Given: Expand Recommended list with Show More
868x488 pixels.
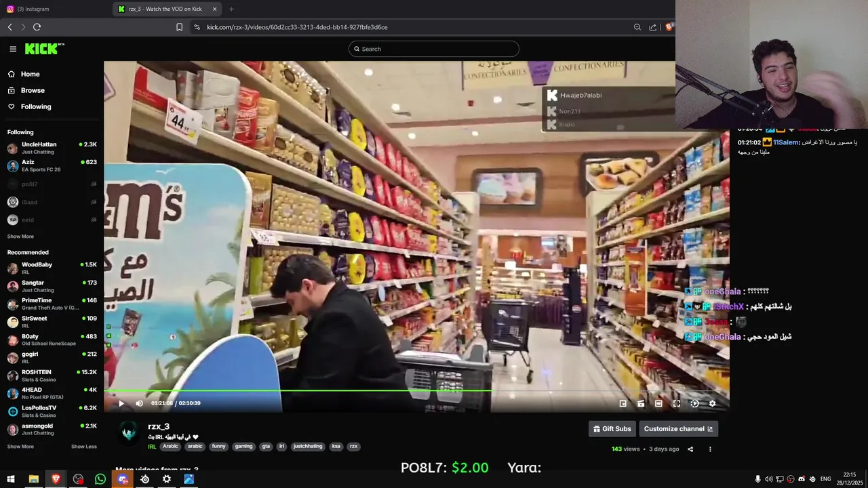Looking at the screenshot, I should point(20,447).
